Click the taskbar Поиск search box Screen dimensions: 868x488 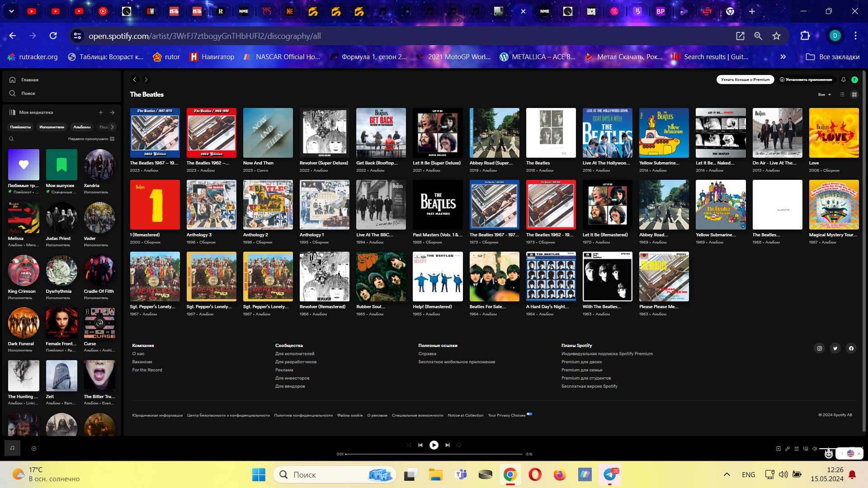coord(335,474)
